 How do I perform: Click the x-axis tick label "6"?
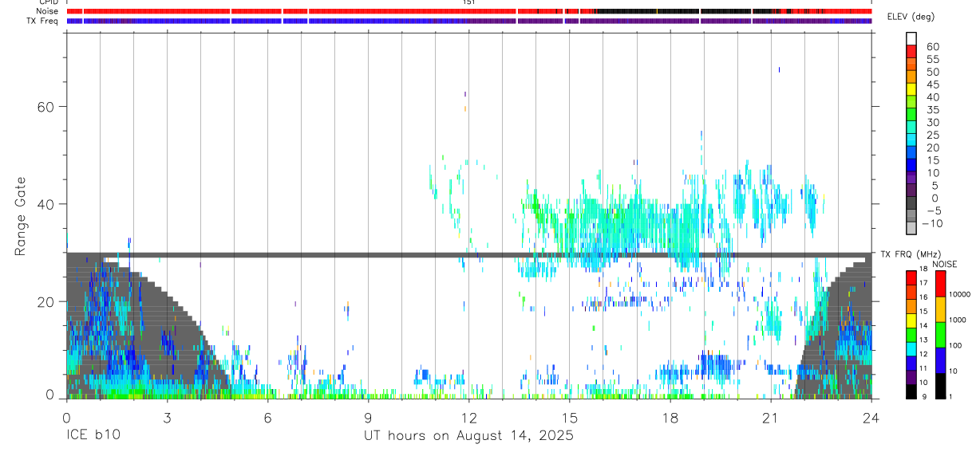tap(267, 416)
